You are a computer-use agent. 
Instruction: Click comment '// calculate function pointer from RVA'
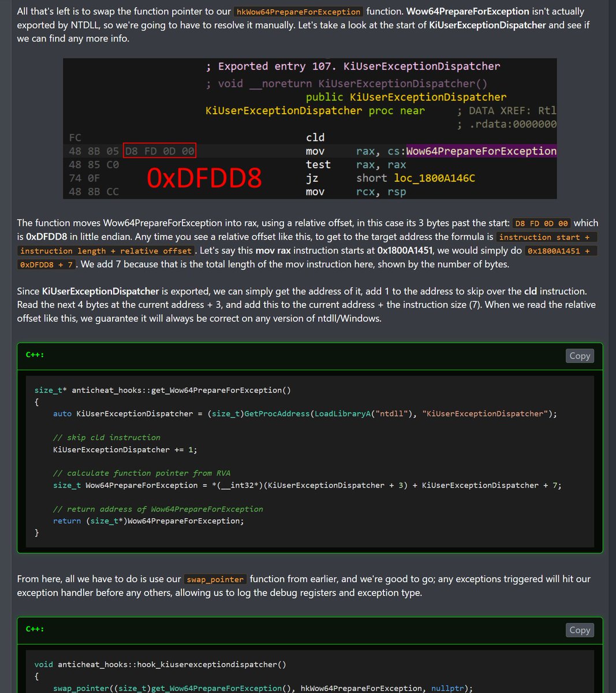142,473
